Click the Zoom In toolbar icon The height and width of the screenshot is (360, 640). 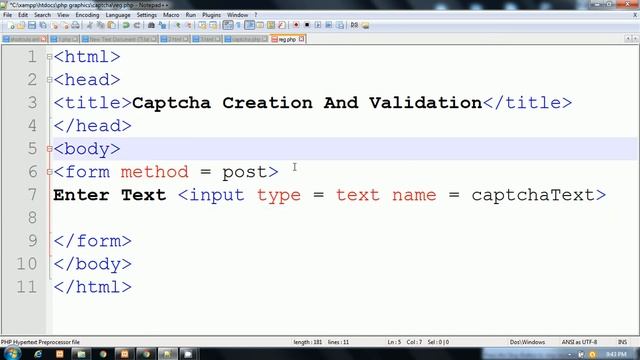pyautogui.click(x=178, y=25)
